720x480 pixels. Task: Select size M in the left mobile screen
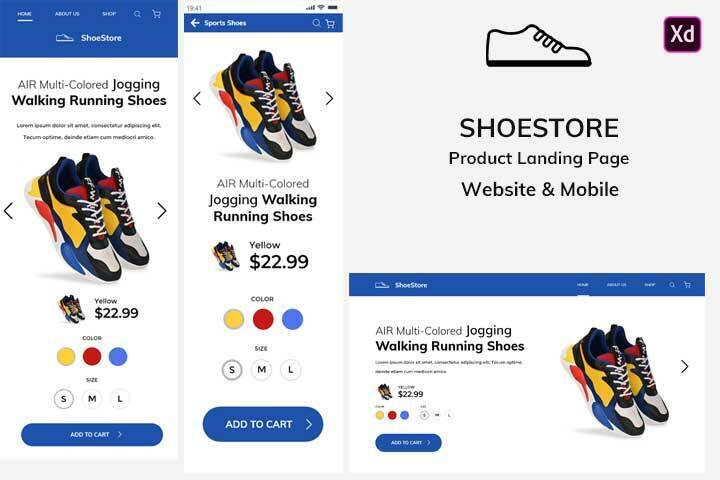click(x=92, y=399)
